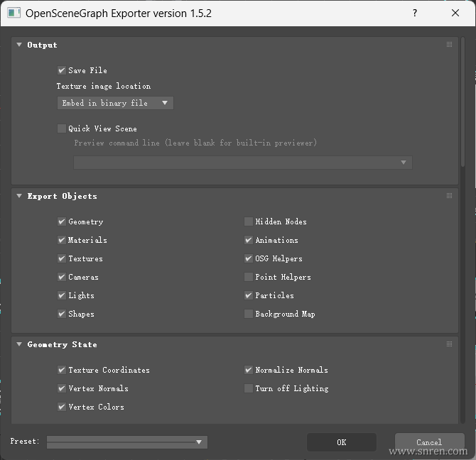Toggle the Shapes checkbox
Screen dimensions: 476x460
tap(62, 314)
